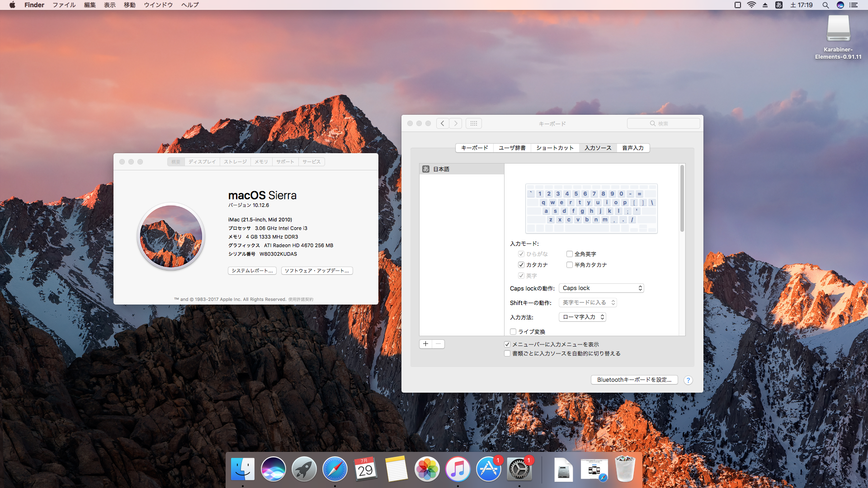Toggle the カタカナ input mode checkbox
The image size is (868, 488).
(x=521, y=265)
